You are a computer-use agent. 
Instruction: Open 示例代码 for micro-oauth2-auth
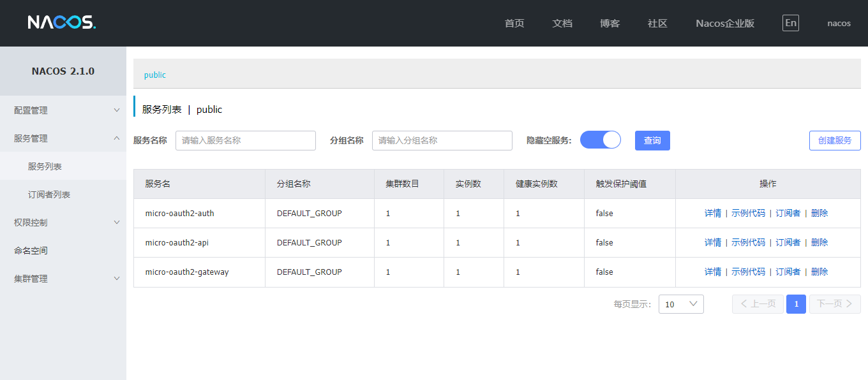click(x=748, y=213)
